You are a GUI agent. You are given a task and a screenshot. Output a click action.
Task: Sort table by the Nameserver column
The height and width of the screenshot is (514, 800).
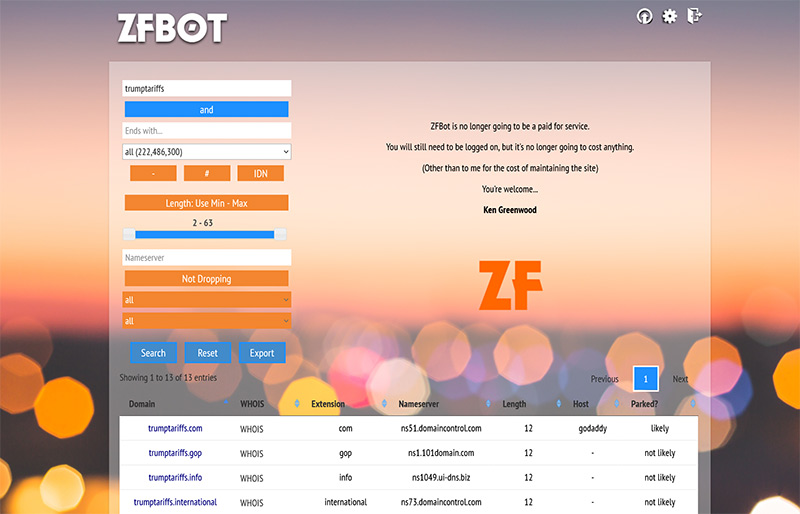pyautogui.click(x=420, y=404)
